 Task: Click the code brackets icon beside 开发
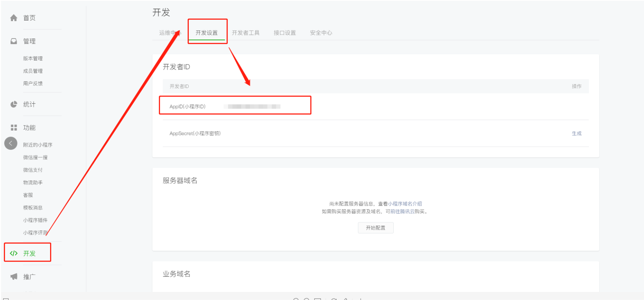point(14,253)
